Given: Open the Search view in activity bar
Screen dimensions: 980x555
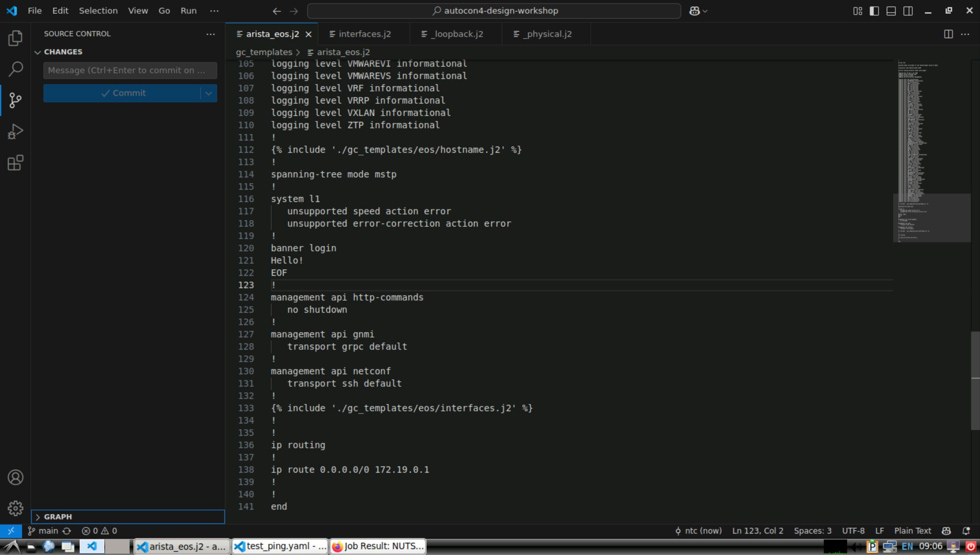Looking at the screenshot, I should [x=15, y=69].
